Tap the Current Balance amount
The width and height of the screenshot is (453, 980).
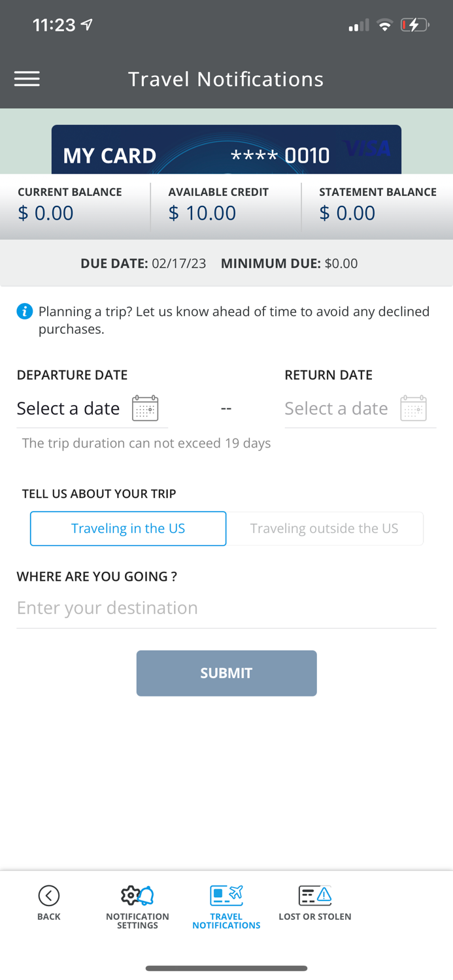[x=46, y=213]
